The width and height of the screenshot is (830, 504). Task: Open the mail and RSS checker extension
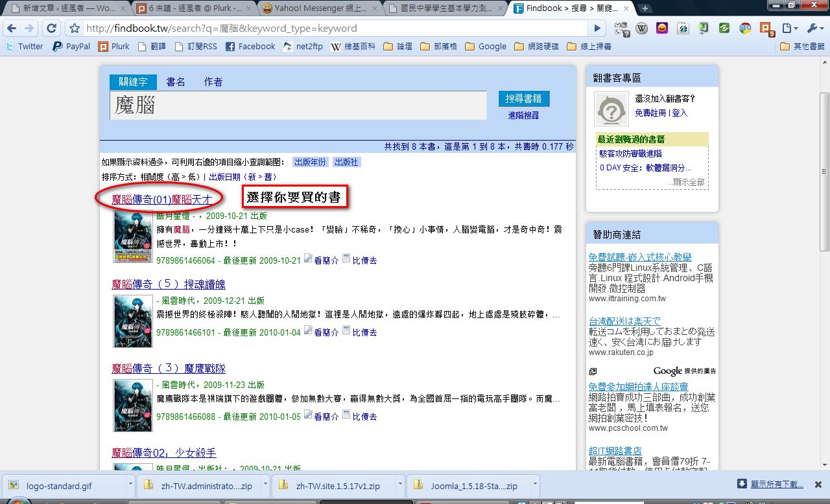(x=621, y=29)
